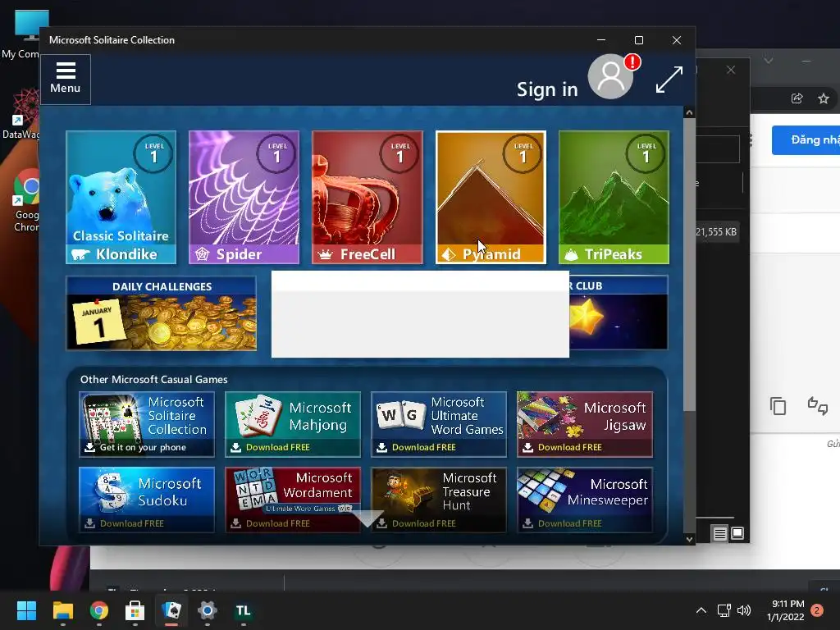Download Microsoft Sudoku for free
Image resolution: width=840 pixels, height=630 pixels.
pos(147,500)
